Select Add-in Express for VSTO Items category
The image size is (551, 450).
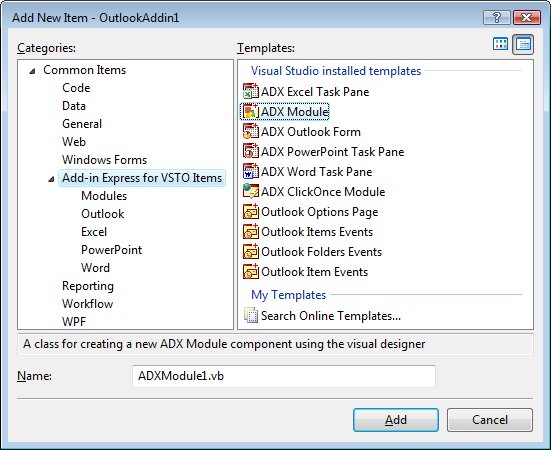point(142,178)
